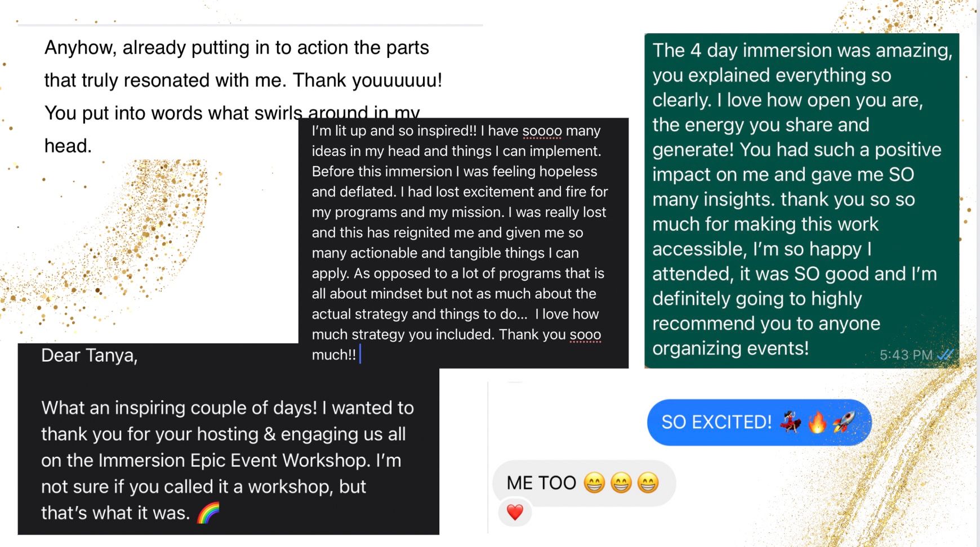Click the rocket emoji in SO EXCITED bubble
This screenshot has height=547, width=980.
(x=844, y=422)
